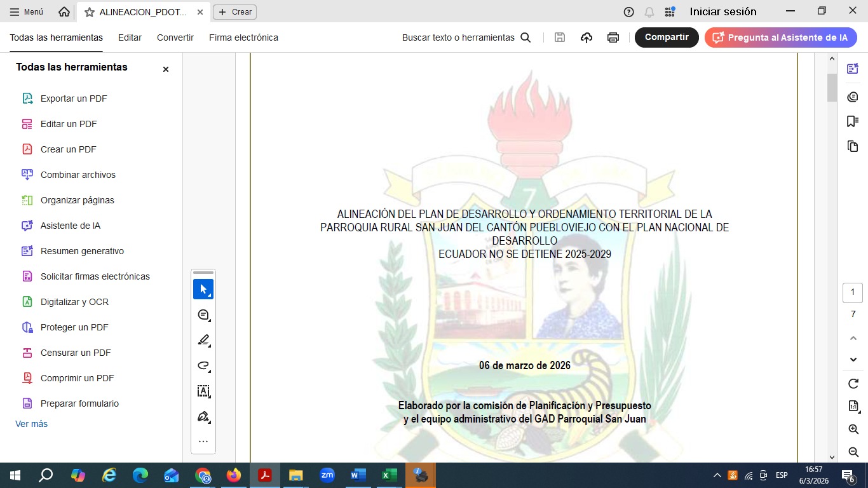868x488 pixels.
Task: Switch to Firma electrónica tab
Action: 243,37
